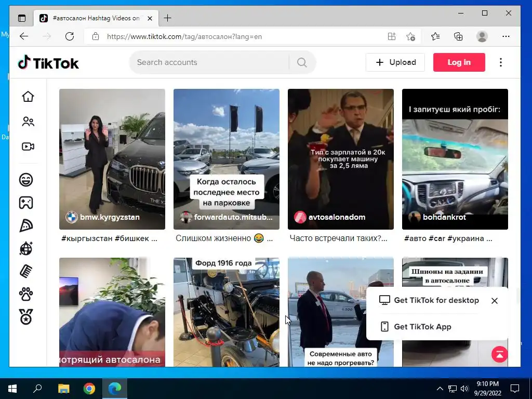Select the Gaming controller category icon
532x399 pixels.
(x=26, y=203)
